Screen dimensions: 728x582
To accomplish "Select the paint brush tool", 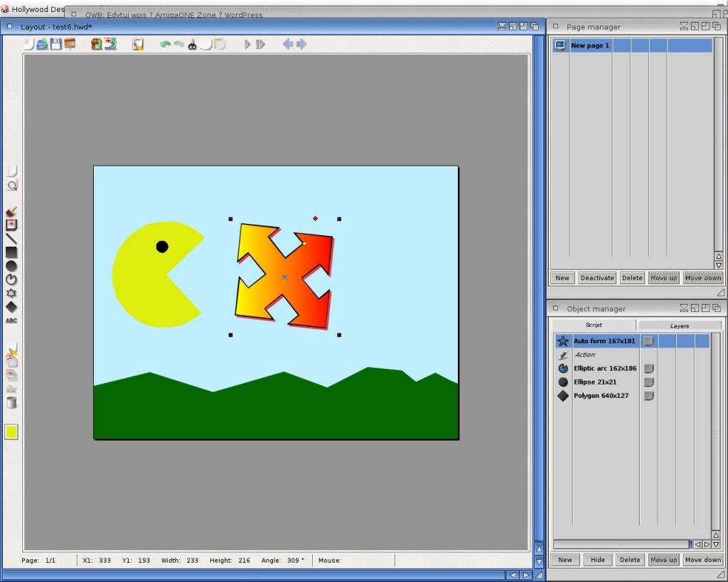I will pyautogui.click(x=11, y=212).
